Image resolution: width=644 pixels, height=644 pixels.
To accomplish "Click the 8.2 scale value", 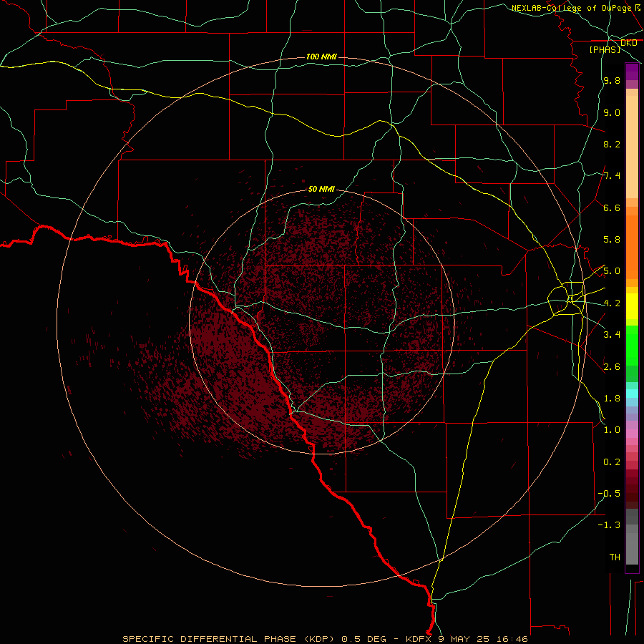I will (612, 144).
